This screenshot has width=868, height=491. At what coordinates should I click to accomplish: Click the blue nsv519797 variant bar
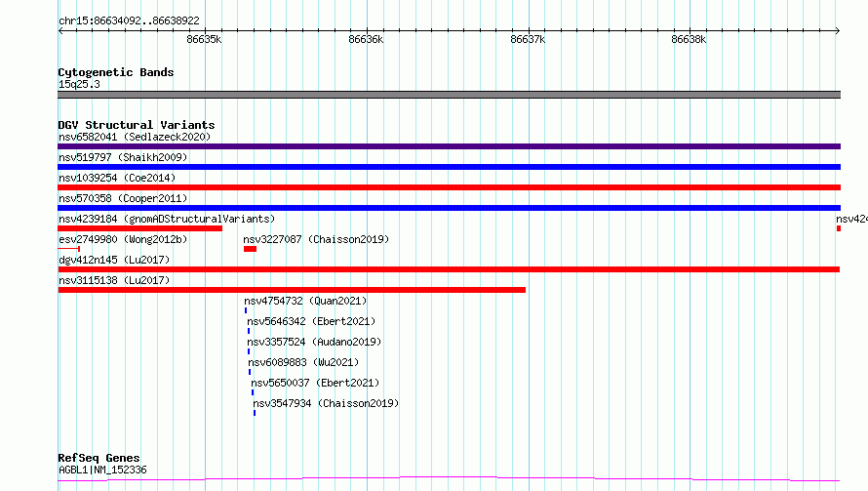tap(449, 167)
